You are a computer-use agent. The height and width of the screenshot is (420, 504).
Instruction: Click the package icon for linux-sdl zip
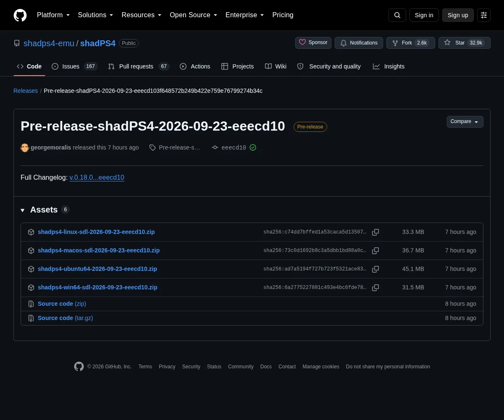pos(31,232)
